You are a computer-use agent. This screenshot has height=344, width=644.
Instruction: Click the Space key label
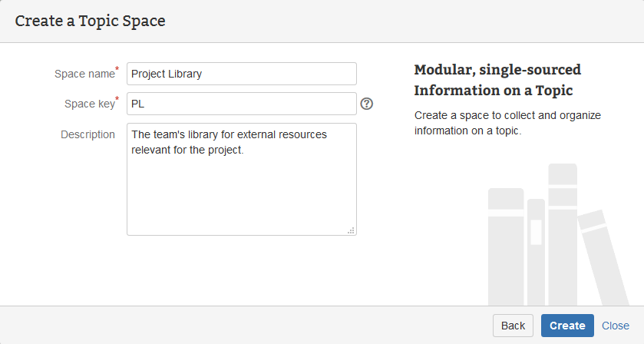[89, 104]
